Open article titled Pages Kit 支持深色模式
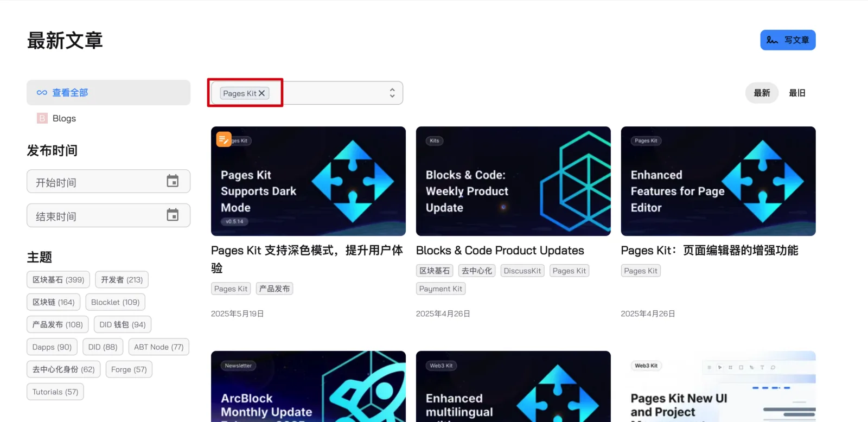 pyautogui.click(x=307, y=259)
